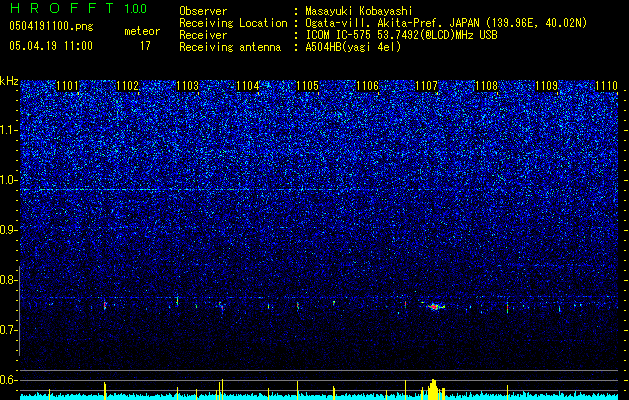629x400 pixels.
Task: Click the 1107 time marker
Action: click(426, 86)
